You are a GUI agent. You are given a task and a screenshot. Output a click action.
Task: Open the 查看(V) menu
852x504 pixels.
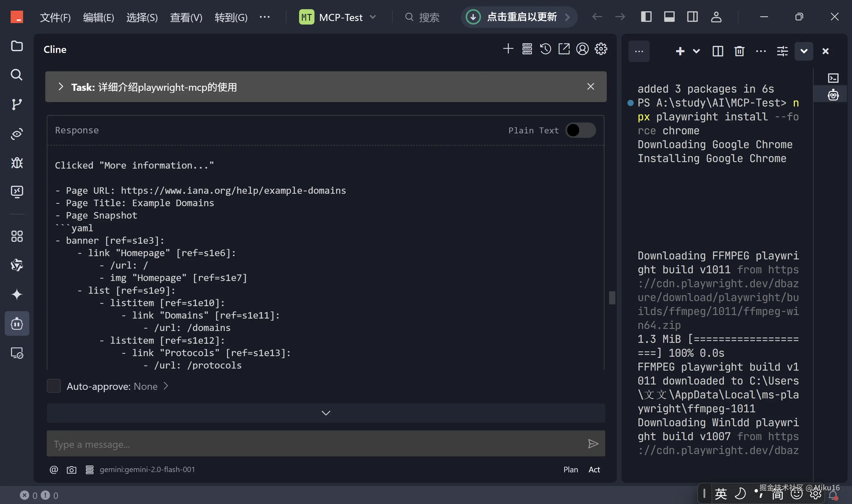(186, 17)
